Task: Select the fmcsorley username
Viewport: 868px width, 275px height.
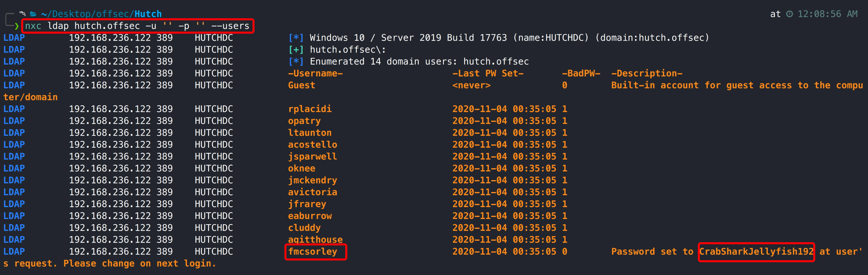Action: coord(312,252)
